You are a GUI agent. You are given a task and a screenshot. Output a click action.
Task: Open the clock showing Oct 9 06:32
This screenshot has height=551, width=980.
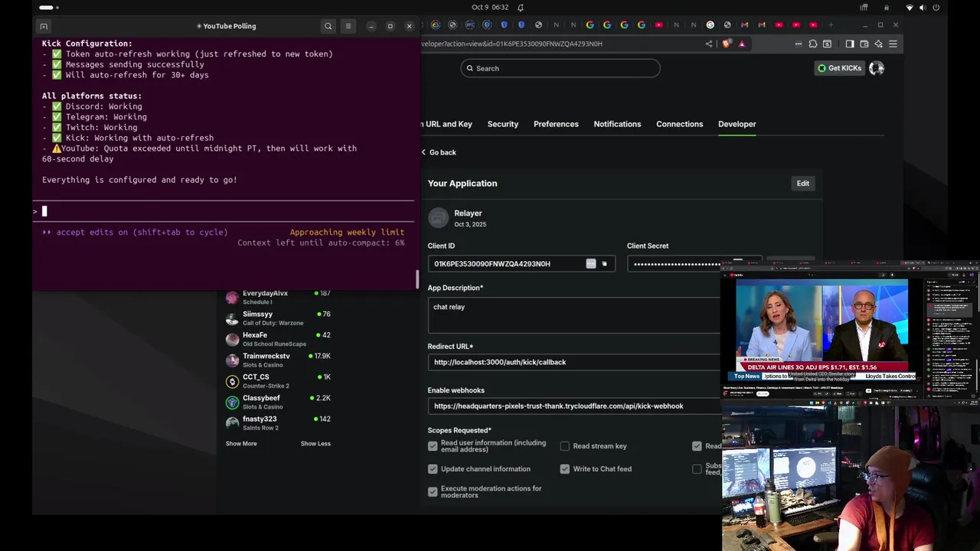(x=490, y=8)
